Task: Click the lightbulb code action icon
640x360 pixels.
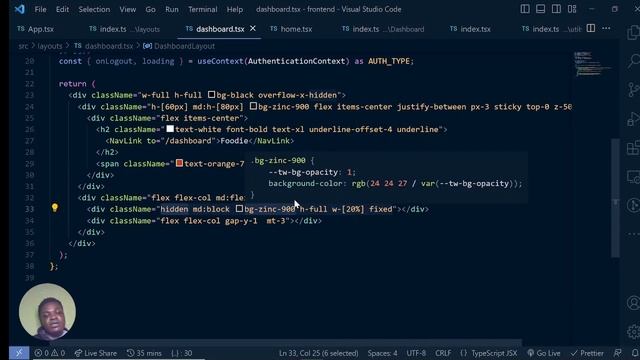Action: point(55,208)
